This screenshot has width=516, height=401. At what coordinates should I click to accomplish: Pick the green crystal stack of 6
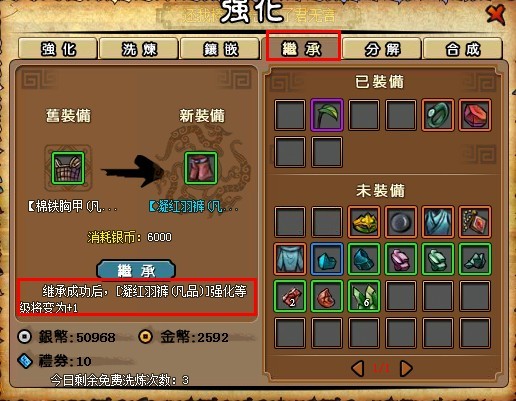[x=364, y=296]
